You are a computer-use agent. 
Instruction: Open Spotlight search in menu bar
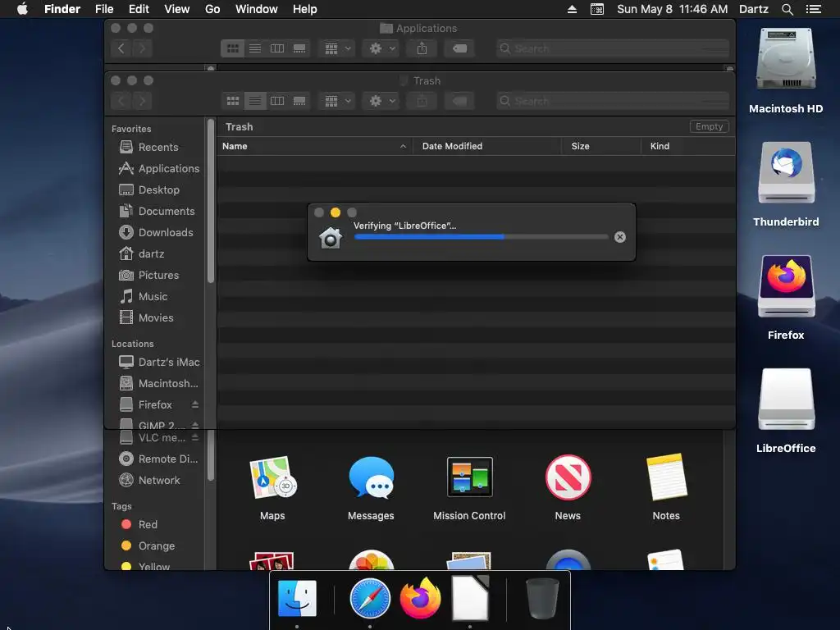787,9
